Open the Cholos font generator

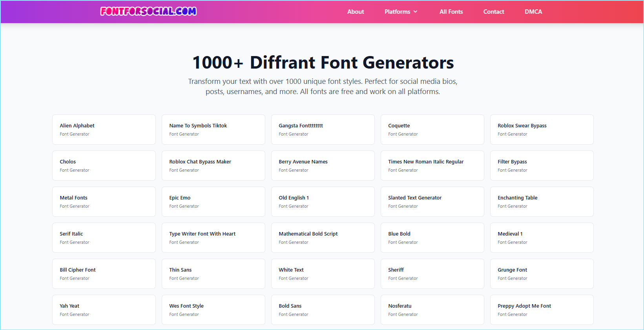coord(104,165)
